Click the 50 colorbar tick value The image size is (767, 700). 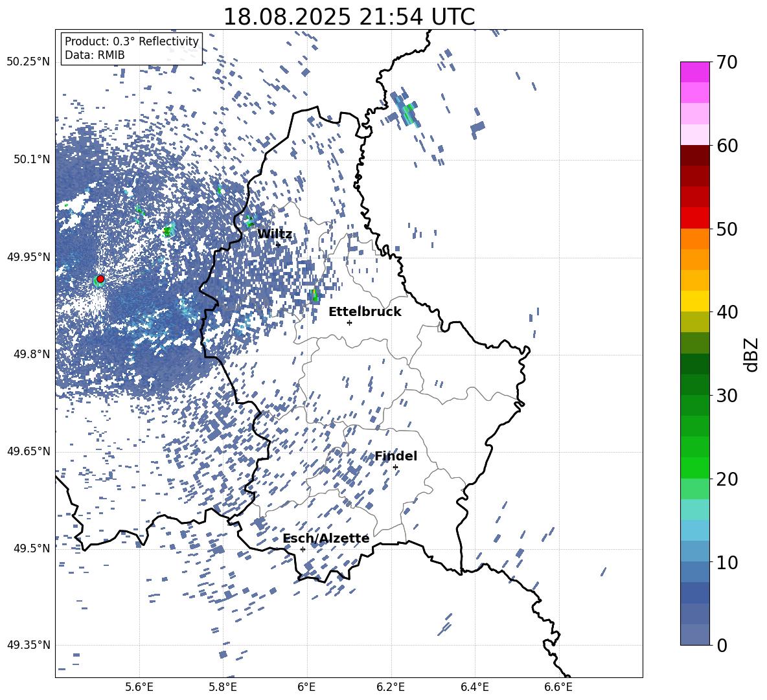pos(727,229)
